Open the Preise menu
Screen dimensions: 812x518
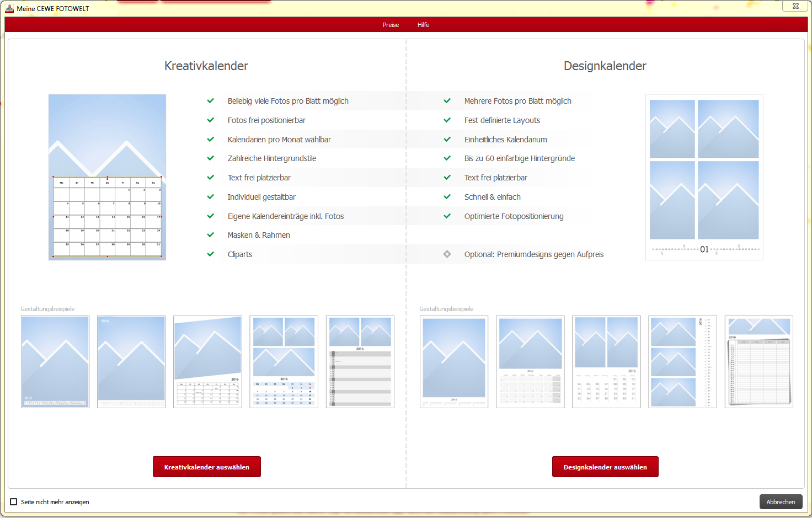coord(391,25)
